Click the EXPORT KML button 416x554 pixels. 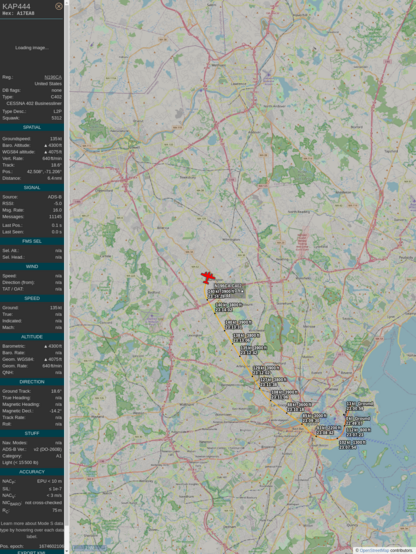tap(32, 552)
